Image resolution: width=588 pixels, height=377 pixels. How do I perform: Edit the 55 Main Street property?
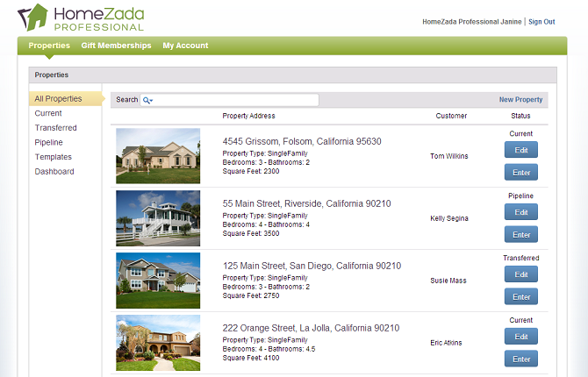tap(521, 212)
